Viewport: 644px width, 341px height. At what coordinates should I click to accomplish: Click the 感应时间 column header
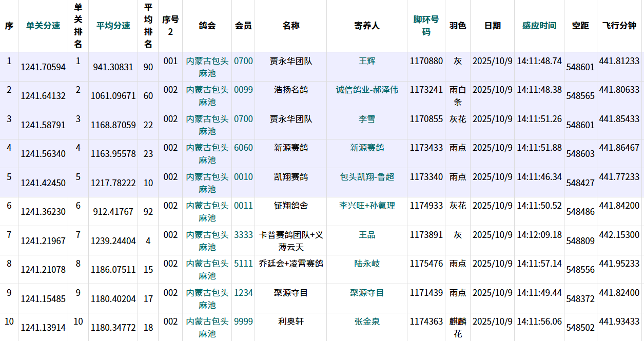(539, 26)
